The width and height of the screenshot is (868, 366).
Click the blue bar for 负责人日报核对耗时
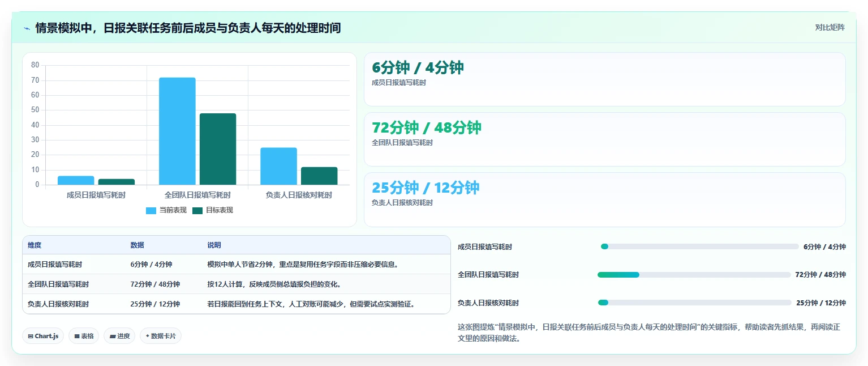click(x=278, y=166)
